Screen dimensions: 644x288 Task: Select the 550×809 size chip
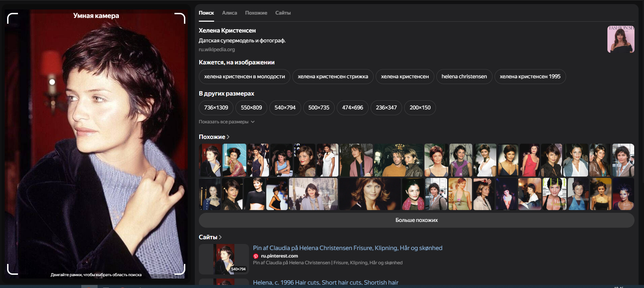click(x=251, y=108)
